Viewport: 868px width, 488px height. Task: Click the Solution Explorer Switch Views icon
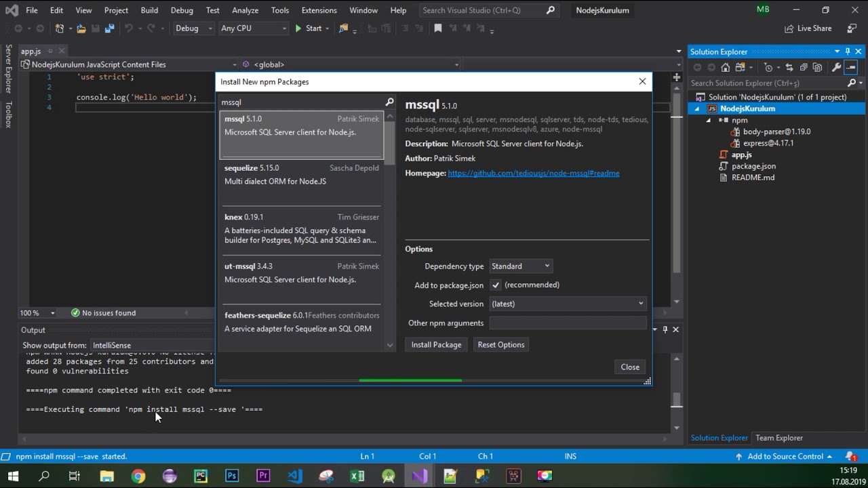[x=740, y=67]
